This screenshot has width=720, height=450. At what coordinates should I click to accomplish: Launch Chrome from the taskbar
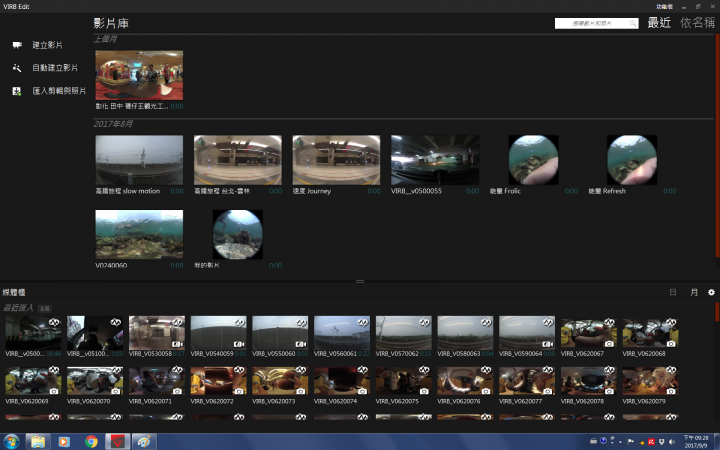[x=91, y=442]
